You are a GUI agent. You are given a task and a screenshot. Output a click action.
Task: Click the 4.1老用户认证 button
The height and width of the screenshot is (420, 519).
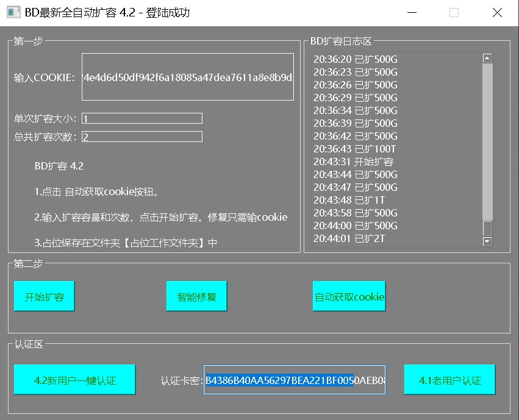(449, 379)
